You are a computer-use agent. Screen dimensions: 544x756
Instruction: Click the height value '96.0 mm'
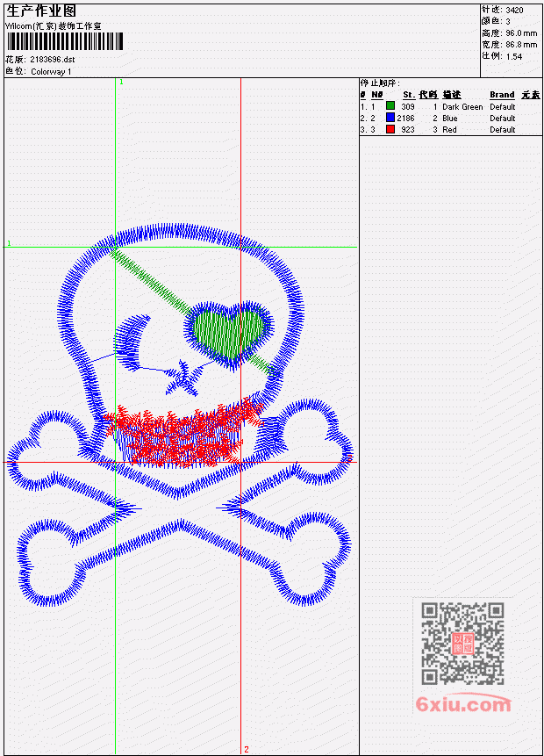pyautogui.click(x=521, y=33)
